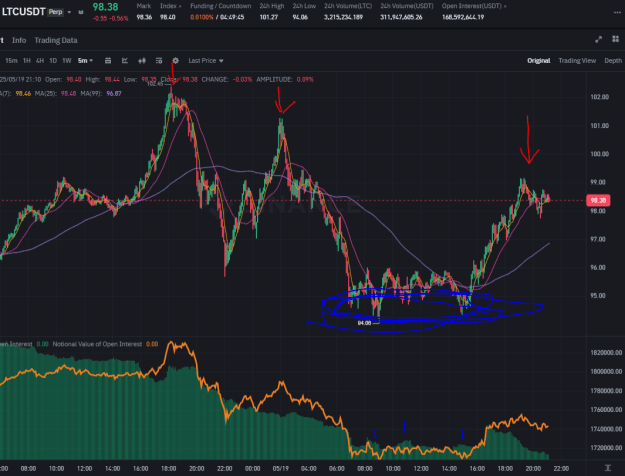The image size is (625, 476).
Task: Click the Perp contract badge
Action: pyautogui.click(x=55, y=12)
